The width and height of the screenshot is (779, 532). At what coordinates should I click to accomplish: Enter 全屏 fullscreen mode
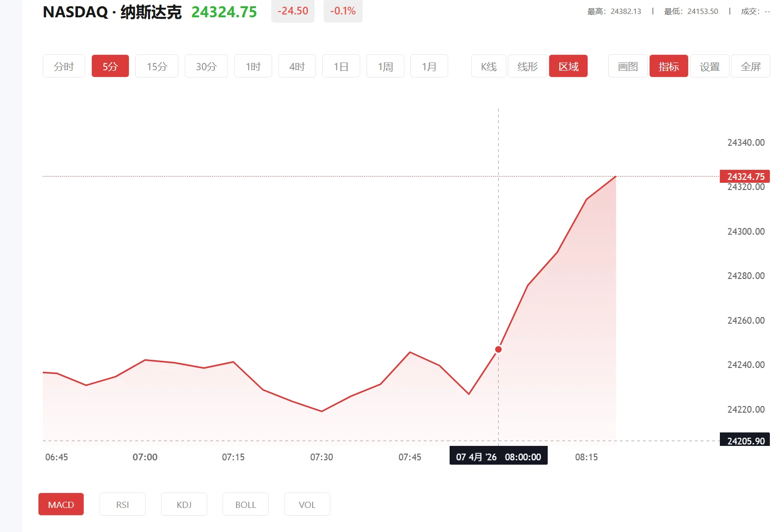(750, 66)
